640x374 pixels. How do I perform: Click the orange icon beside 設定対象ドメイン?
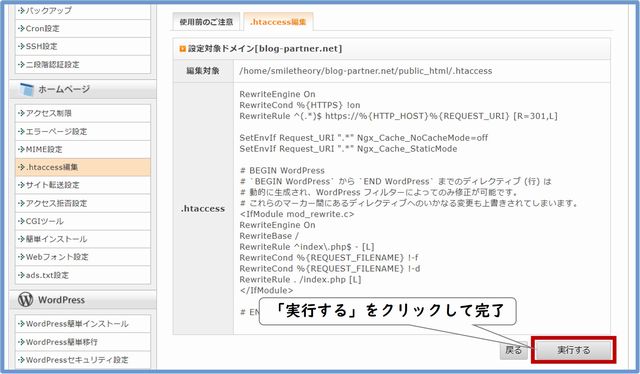tap(182, 49)
